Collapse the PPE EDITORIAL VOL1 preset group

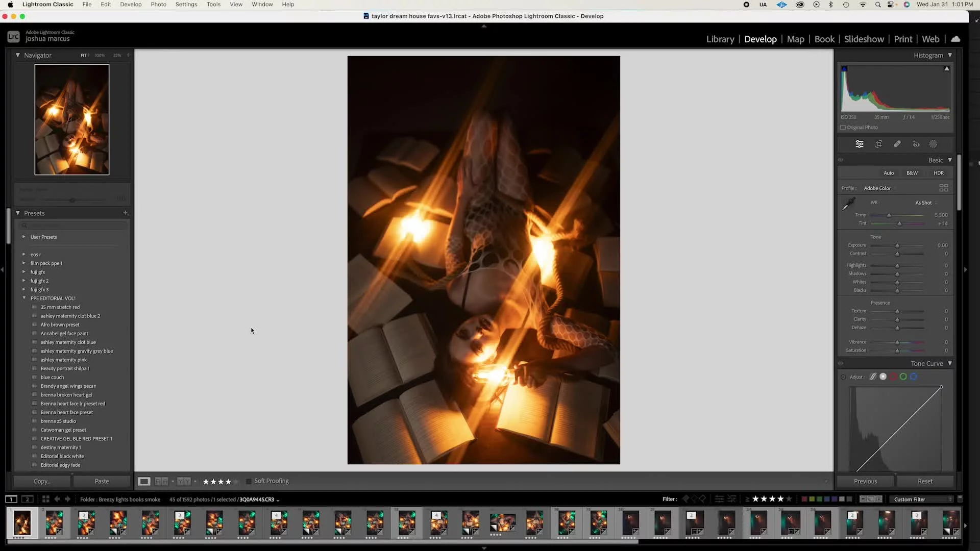click(24, 298)
